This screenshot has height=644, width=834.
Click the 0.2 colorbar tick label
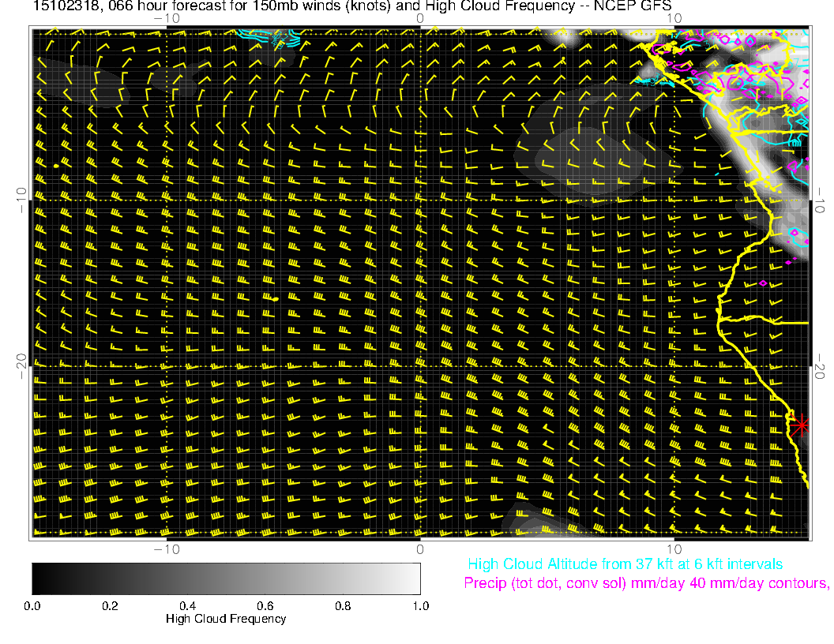click(109, 605)
